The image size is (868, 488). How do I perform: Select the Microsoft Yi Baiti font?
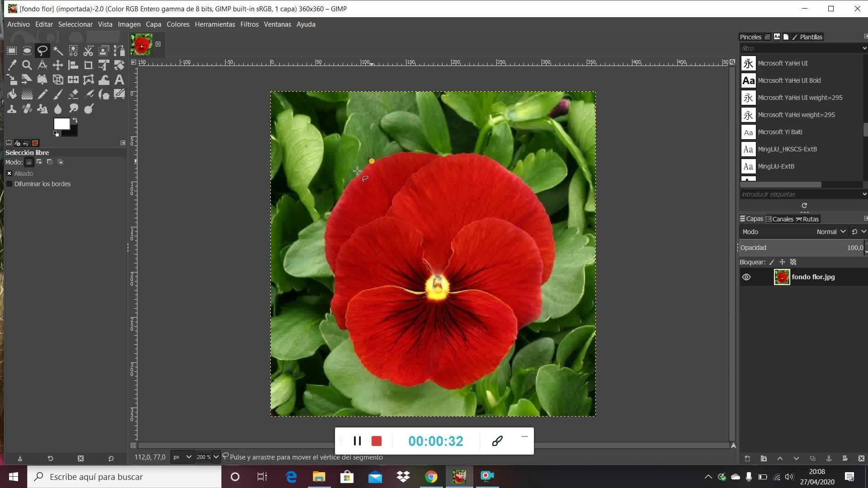780,132
